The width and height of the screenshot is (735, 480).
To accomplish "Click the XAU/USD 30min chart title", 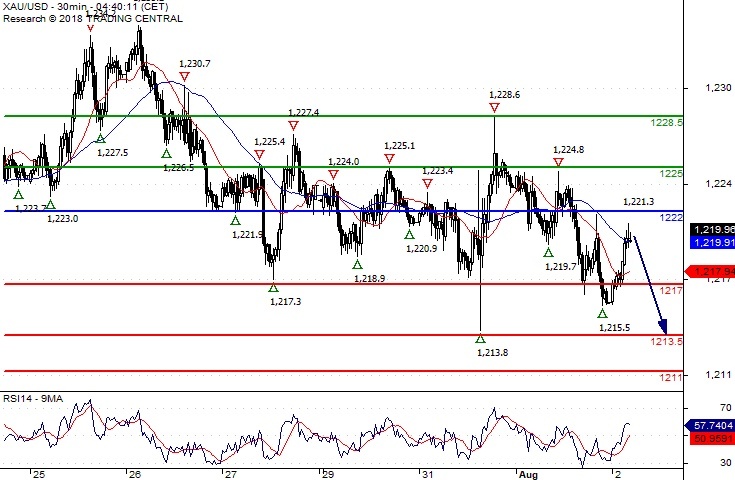I will [x=85, y=7].
